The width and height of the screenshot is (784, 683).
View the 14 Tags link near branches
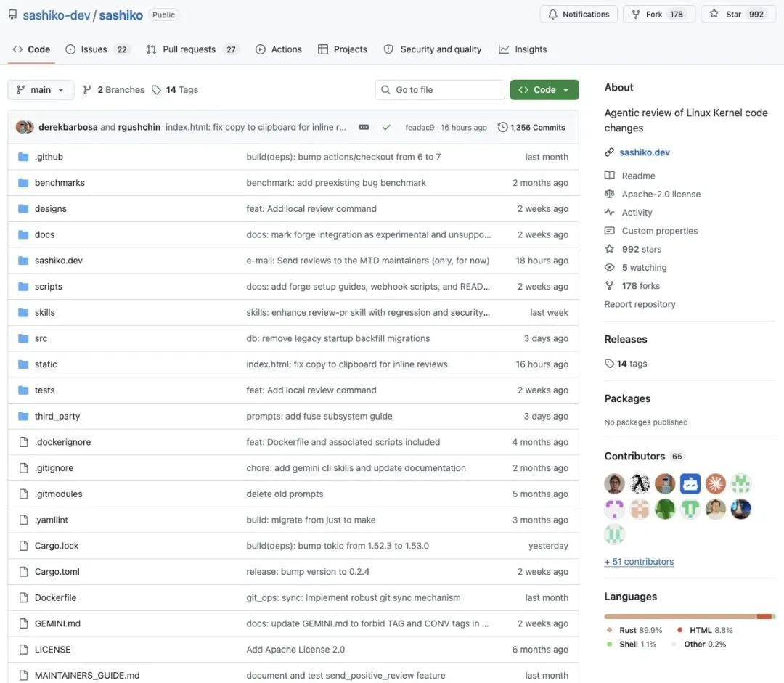point(175,90)
